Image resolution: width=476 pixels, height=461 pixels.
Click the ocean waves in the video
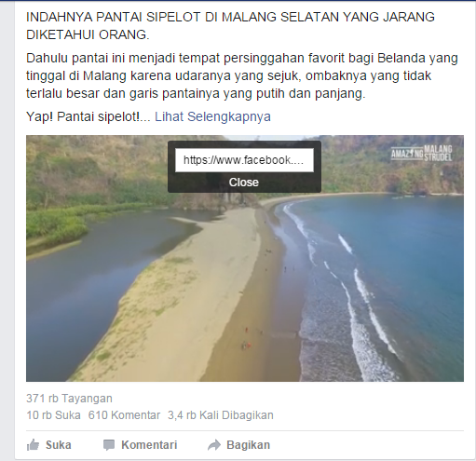tap(357, 295)
